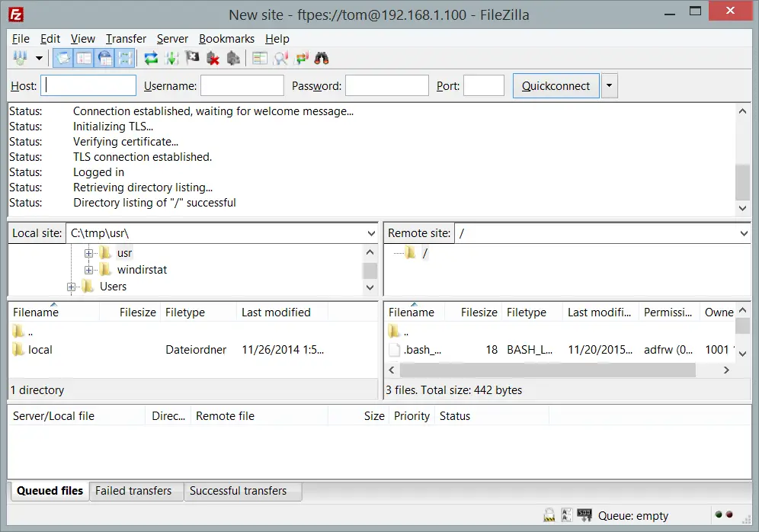Viewport: 759px width, 532px height.
Task: Click the message log scroll-down arrow
Action: pyautogui.click(x=742, y=208)
